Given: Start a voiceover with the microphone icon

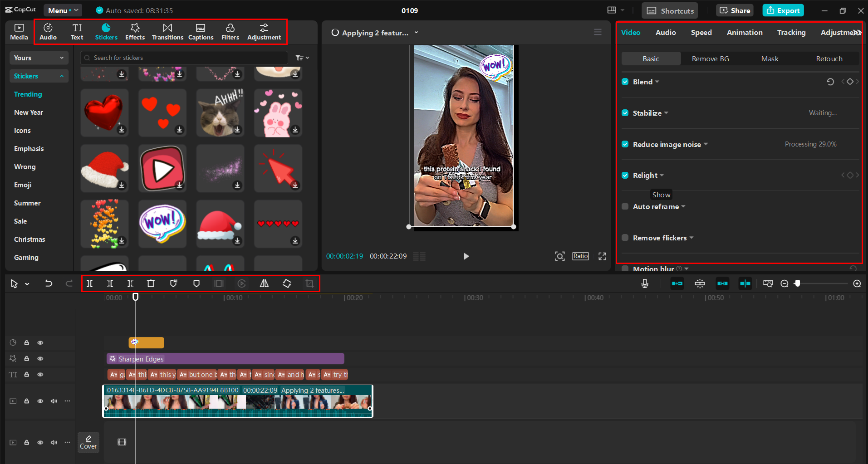Looking at the screenshot, I should 645,283.
